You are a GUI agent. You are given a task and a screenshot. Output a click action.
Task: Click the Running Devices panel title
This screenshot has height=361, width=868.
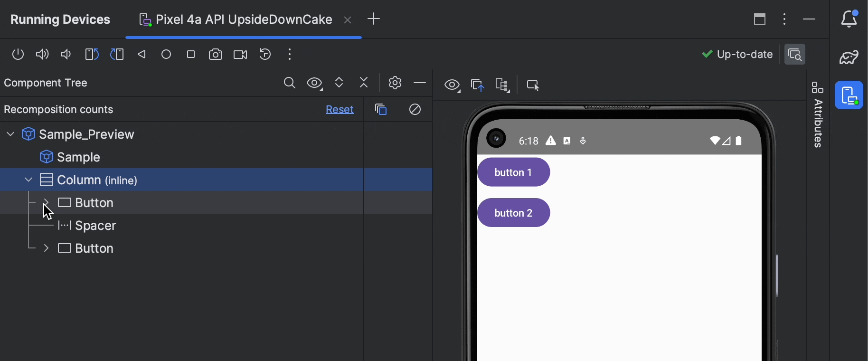coord(60,19)
